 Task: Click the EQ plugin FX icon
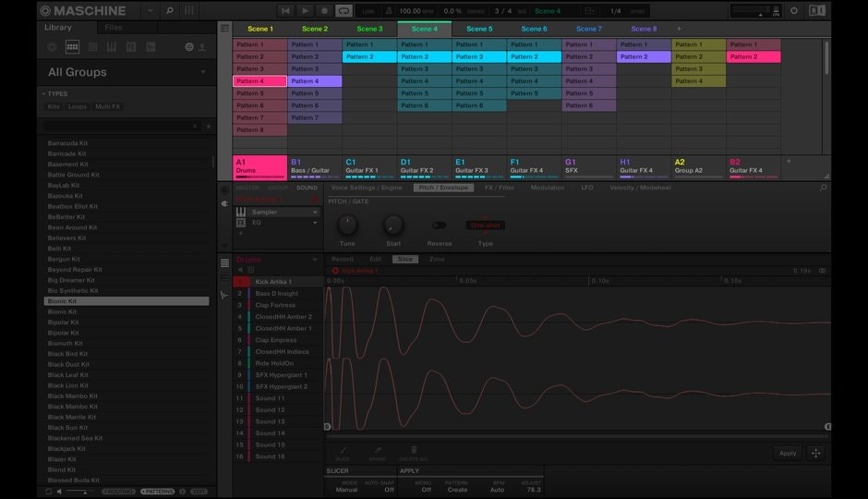point(241,223)
